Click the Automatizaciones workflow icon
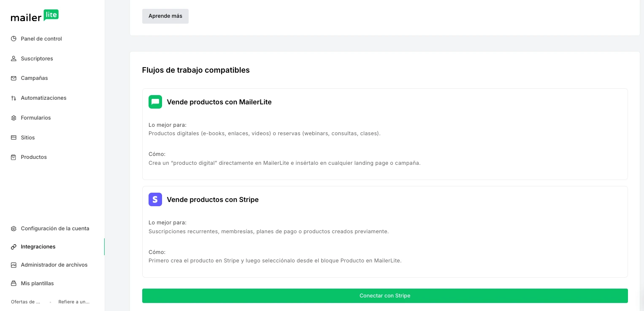Screen dimensions: 644x311 [x=14, y=98]
